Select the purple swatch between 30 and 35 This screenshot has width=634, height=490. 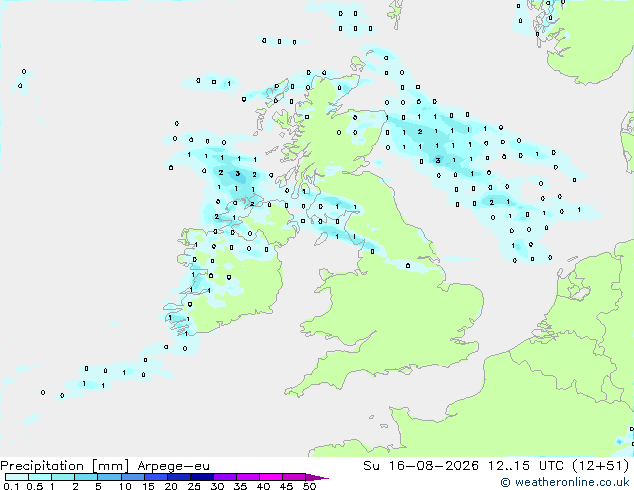point(225,477)
